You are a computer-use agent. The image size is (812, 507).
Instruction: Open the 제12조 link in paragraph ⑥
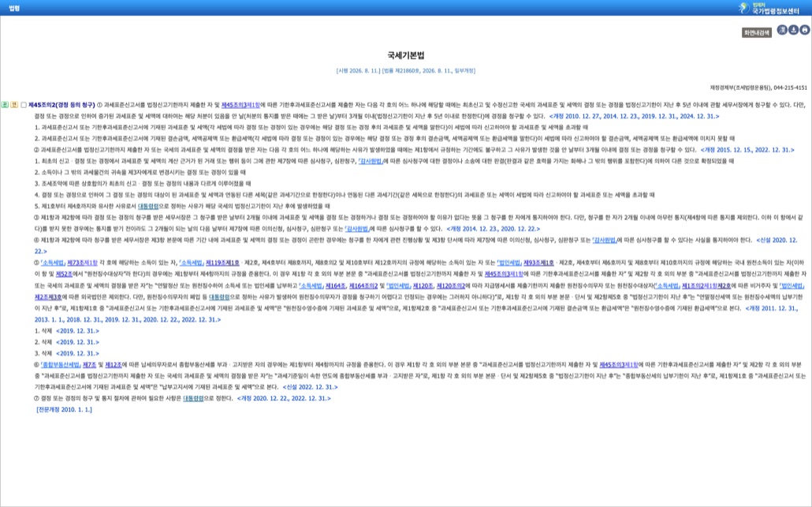[114, 365]
